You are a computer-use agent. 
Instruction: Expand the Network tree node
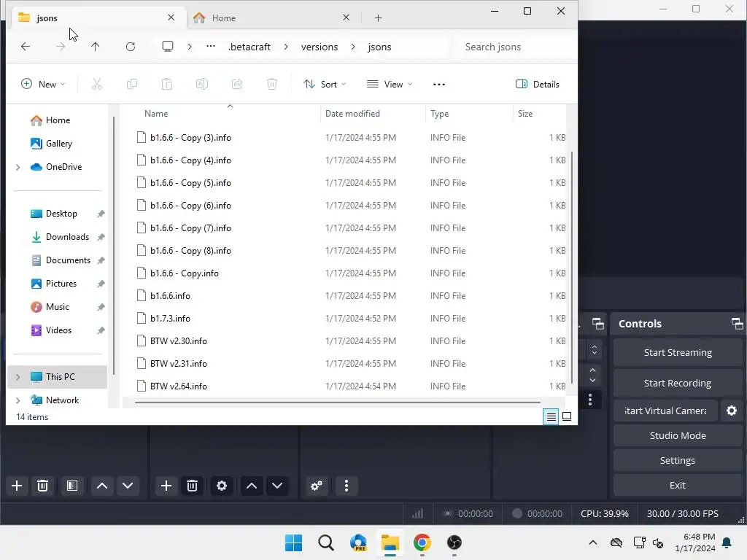(18, 400)
